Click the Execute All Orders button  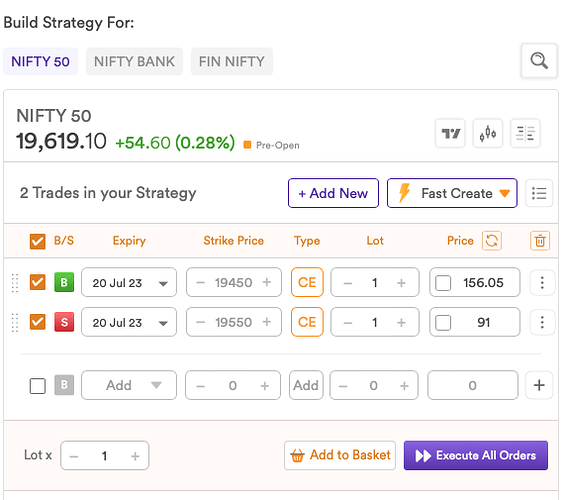(476, 455)
